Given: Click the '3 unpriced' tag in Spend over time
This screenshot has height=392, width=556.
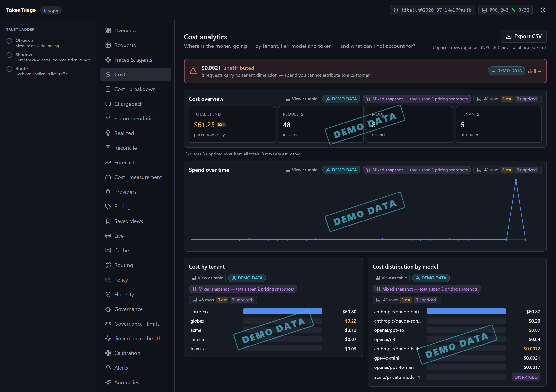Looking at the screenshot, I should click(x=526, y=170).
